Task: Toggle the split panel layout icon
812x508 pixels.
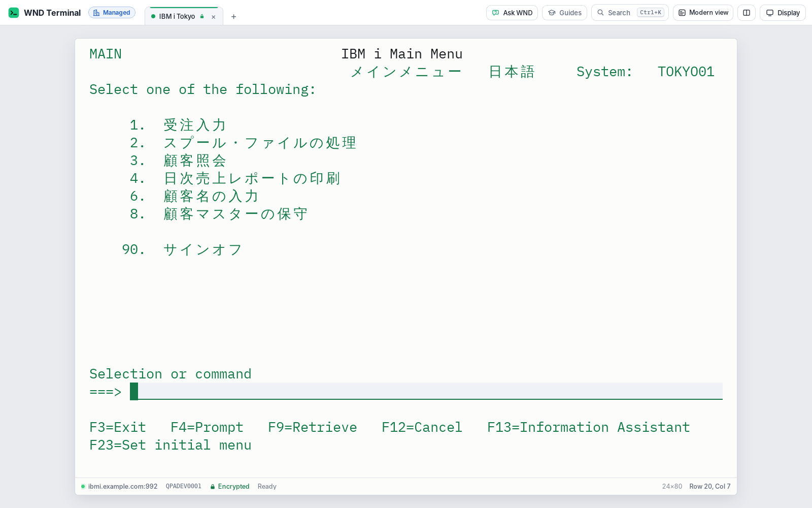Action: (747, 13)
